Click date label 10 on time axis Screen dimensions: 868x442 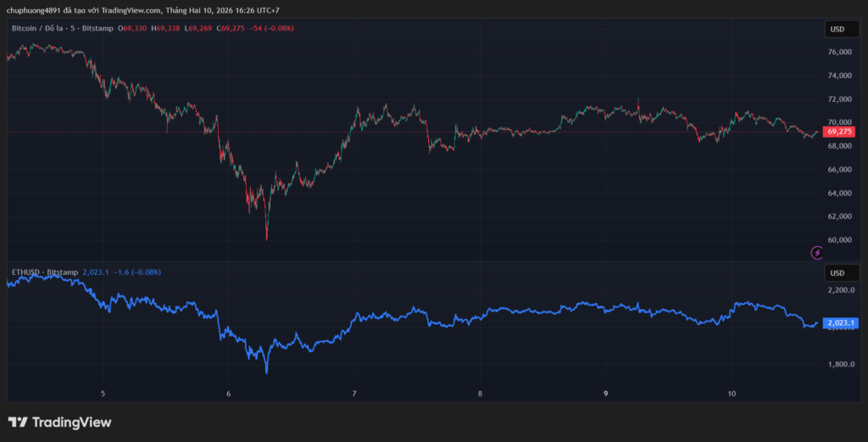pyautogui.click(x=732, y=394)
